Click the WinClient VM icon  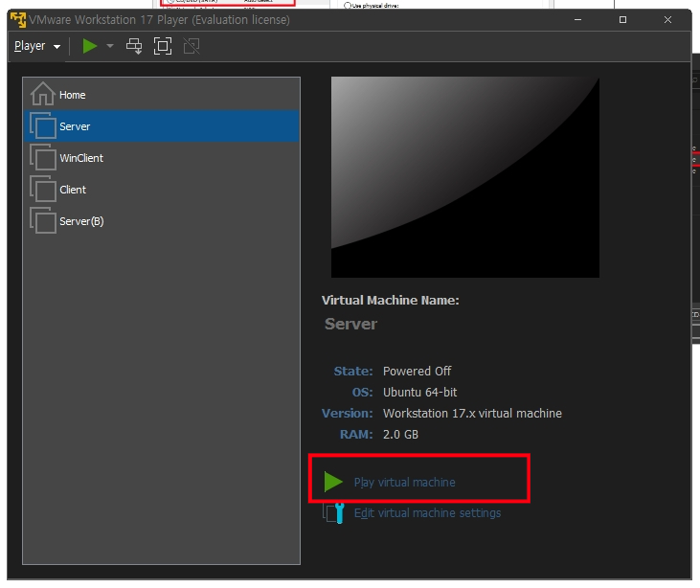(43, 157)
